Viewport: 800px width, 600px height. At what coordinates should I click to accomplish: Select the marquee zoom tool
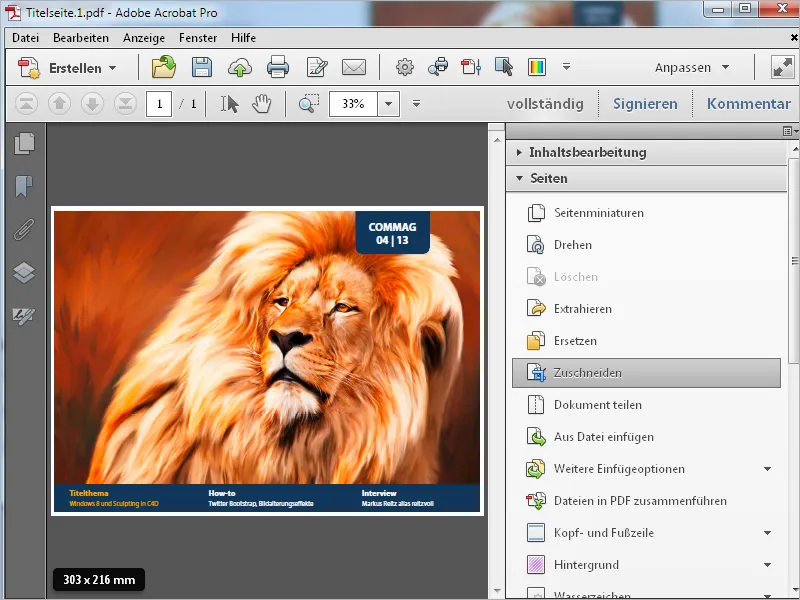coord(309,104)
